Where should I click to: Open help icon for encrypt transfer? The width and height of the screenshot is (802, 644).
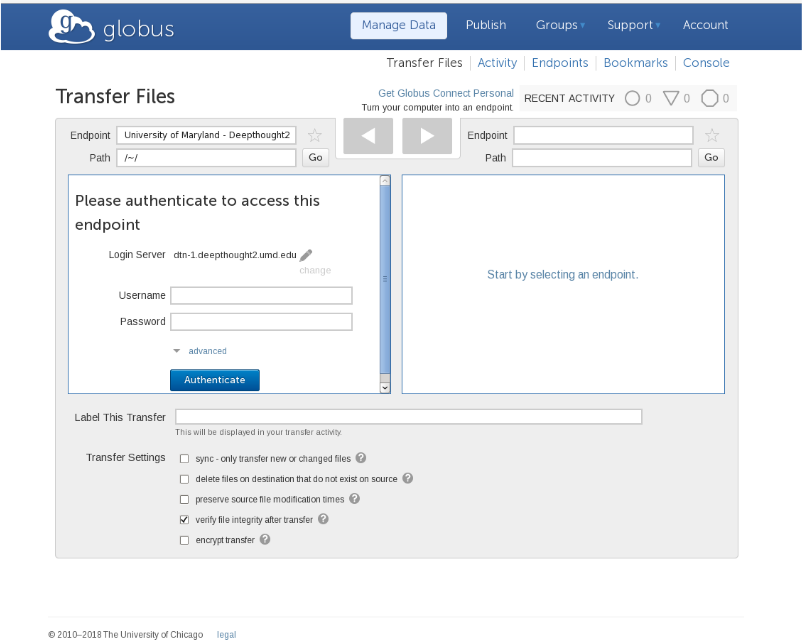(265, 540)
